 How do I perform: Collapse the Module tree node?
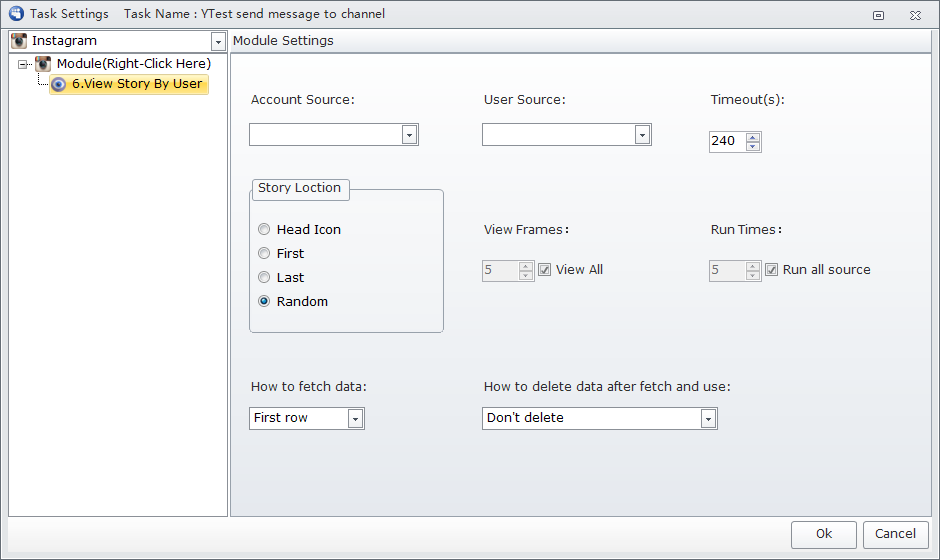[23, 64]
